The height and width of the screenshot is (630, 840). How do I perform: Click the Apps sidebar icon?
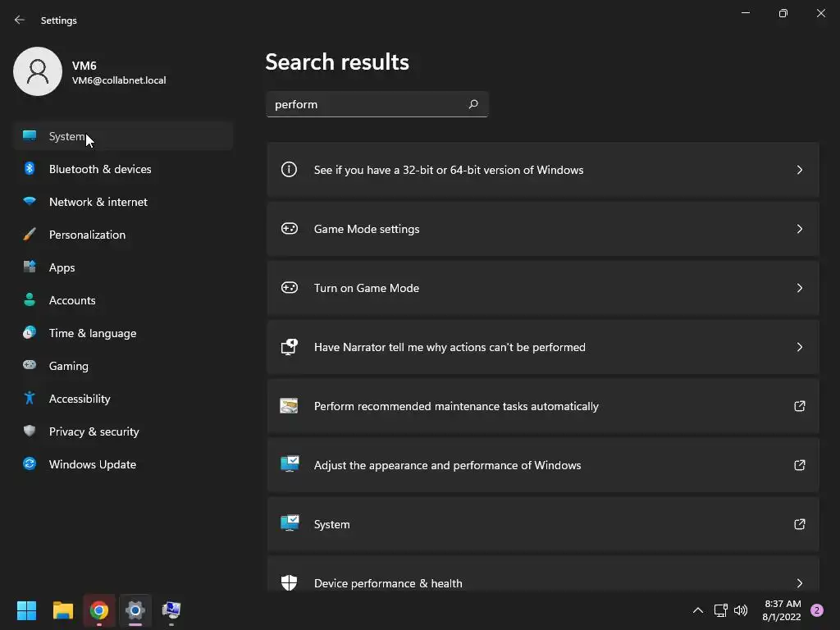30,267
